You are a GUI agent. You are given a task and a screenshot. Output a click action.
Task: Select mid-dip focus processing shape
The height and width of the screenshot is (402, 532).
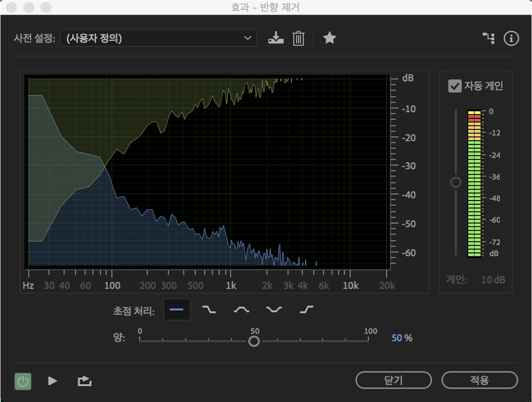click(274, 310)
